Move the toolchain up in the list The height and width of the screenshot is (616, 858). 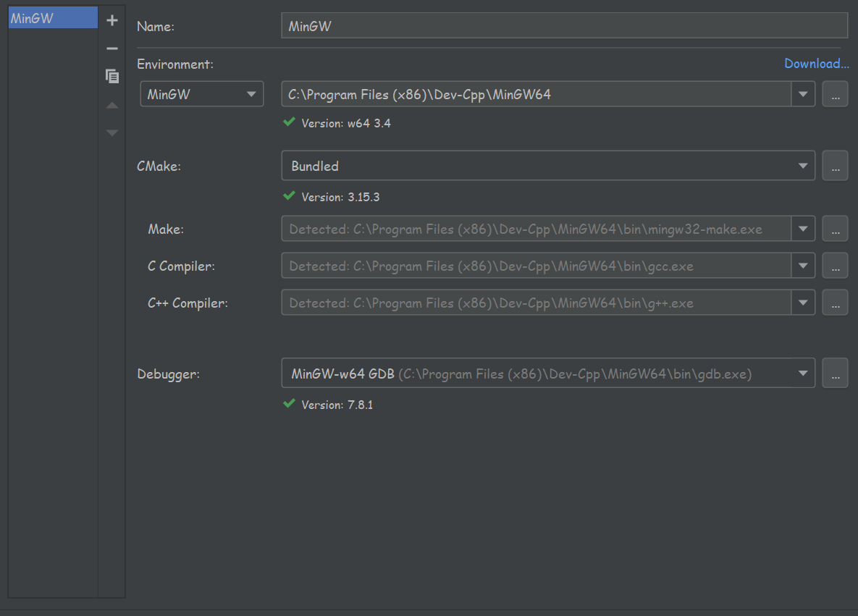(112, 105)
